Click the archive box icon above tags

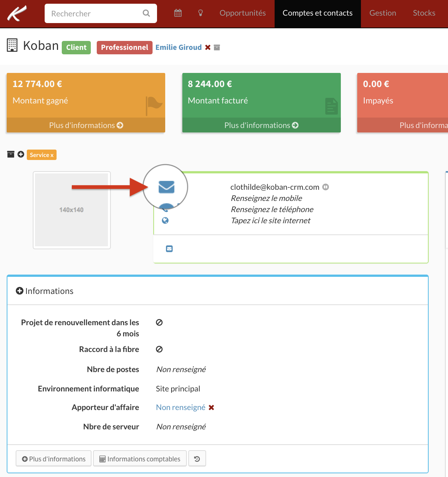click(11, 154)
